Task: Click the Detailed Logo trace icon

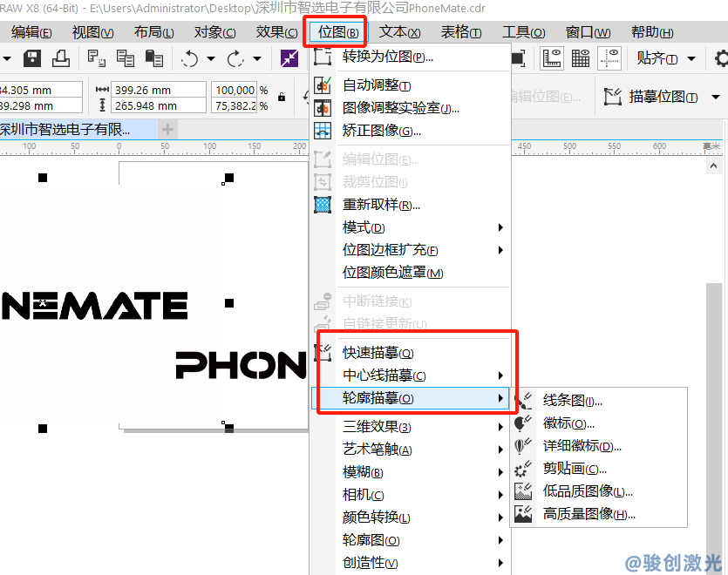Action: click(523, 446)
